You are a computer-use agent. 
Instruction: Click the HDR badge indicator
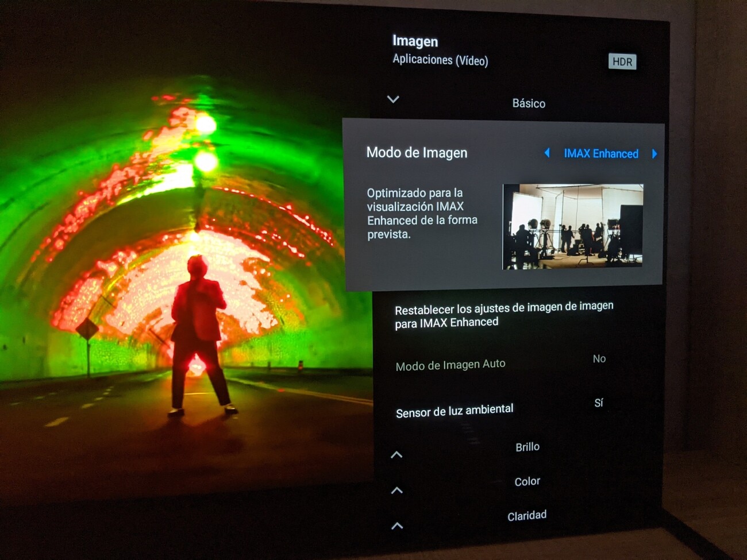(x=622, y=61)
